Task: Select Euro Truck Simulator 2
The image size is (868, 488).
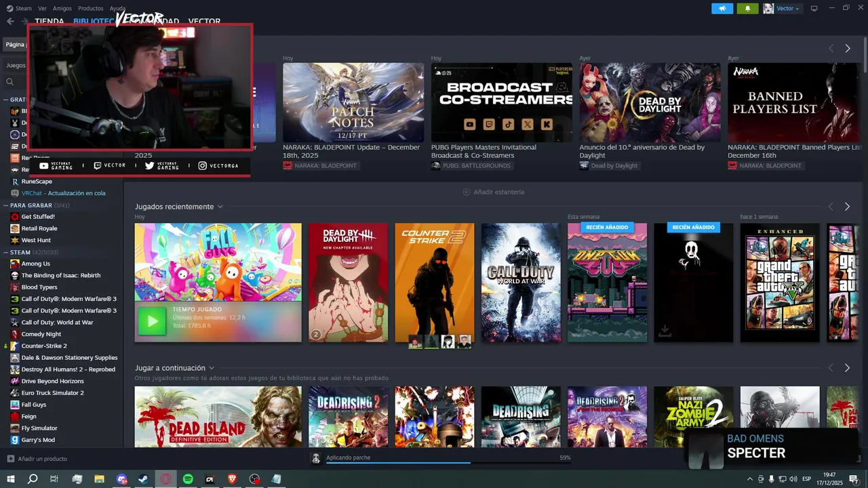Action: [53, 393]
